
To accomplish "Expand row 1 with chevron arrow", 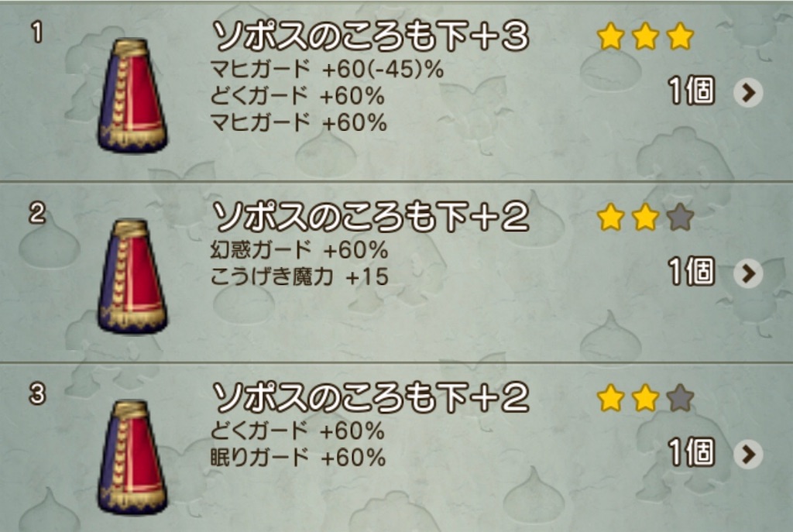I will click(x=748, y=93).
